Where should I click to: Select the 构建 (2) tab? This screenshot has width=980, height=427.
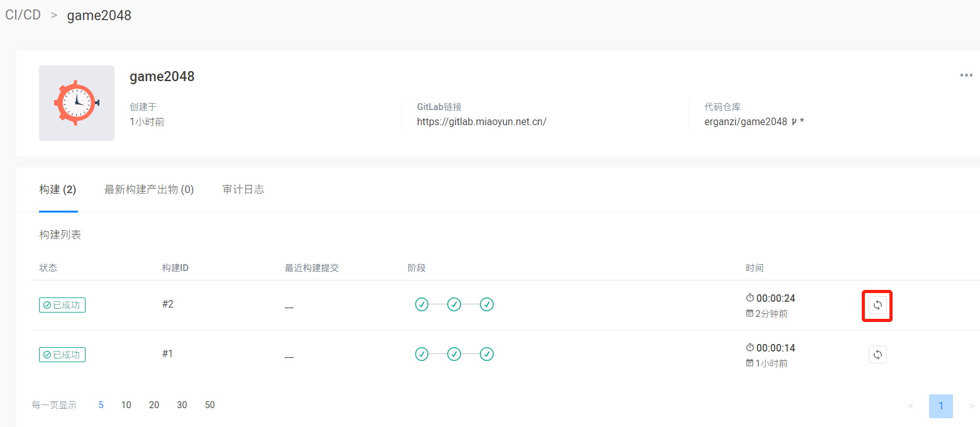pos(57,189)
